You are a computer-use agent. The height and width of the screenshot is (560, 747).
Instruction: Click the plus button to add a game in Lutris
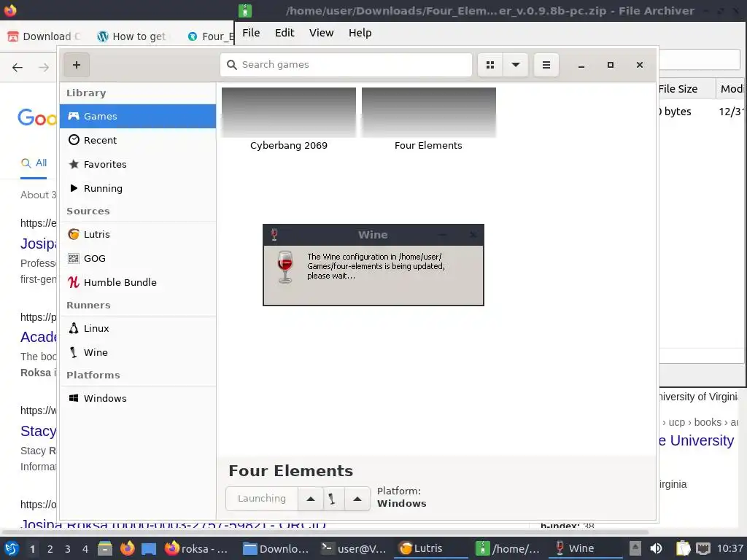pyautogui.click(x=76, y=65)
